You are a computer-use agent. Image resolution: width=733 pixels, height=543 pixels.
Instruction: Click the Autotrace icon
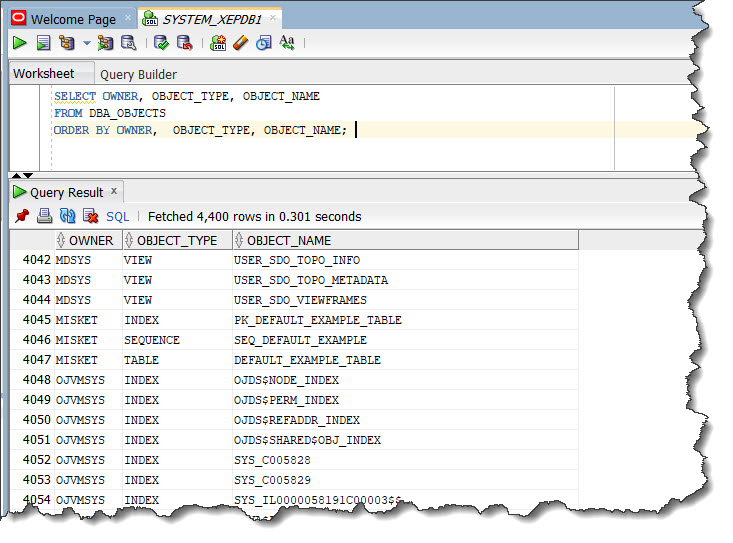(105, 43)
